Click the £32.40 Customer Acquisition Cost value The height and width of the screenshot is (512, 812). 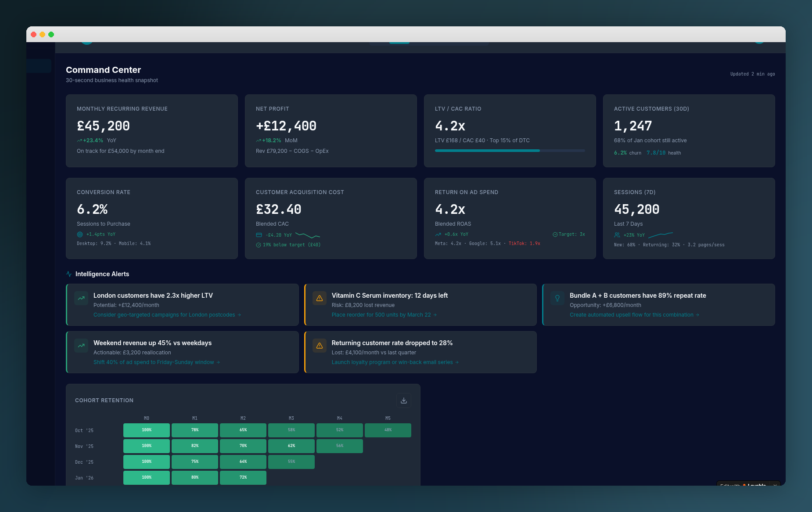279,209
